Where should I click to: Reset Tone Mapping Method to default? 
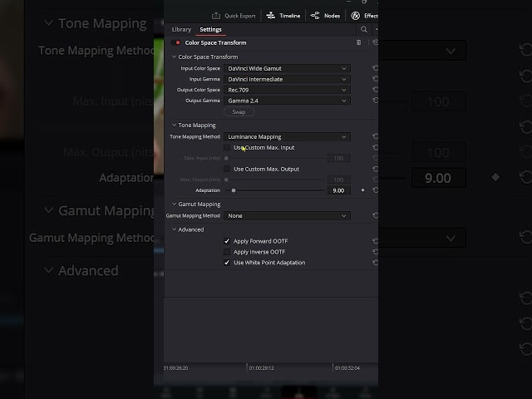coord(375,136)
